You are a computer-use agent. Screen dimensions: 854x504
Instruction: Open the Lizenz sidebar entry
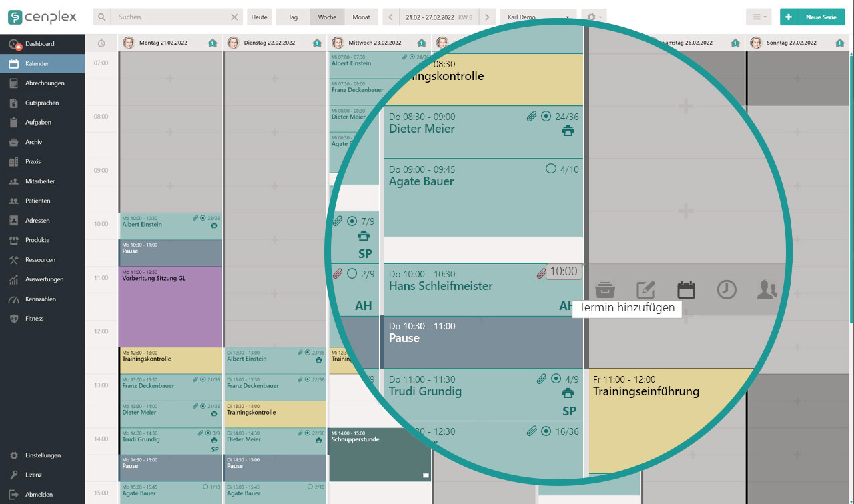click(43, 475)
